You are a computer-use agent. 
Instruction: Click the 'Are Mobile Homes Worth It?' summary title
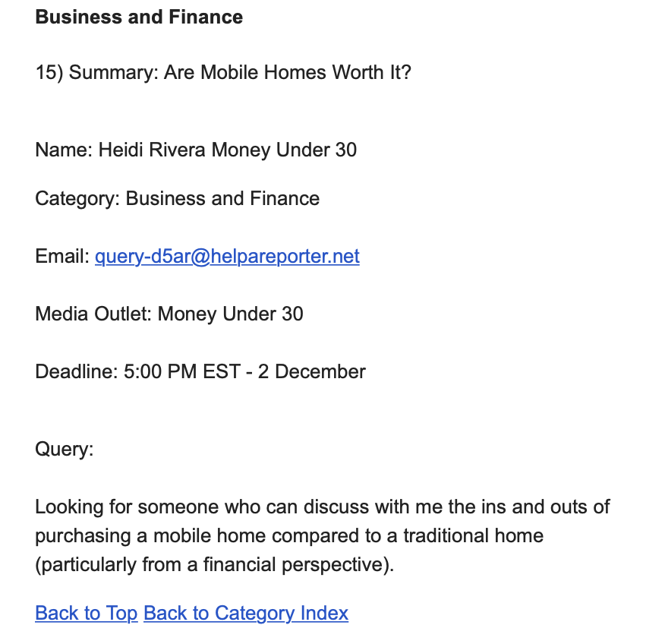(x=288, y=72)
